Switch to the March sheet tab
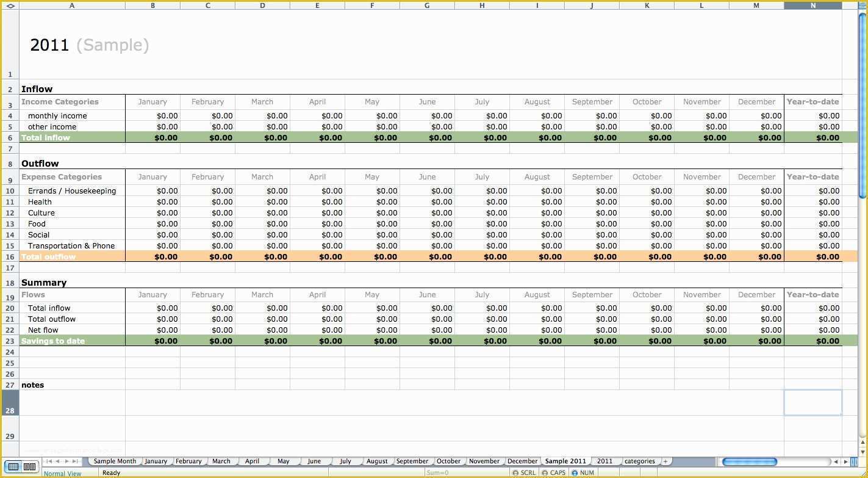The image size is (868, 478). click(x=221, y=462)
